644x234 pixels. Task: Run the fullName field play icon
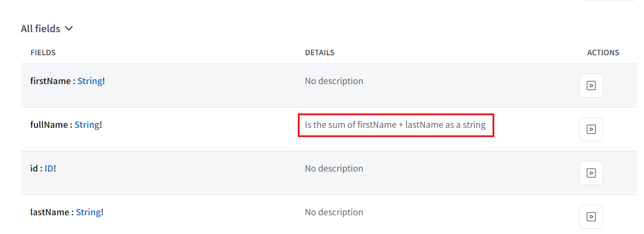point(591,129)
